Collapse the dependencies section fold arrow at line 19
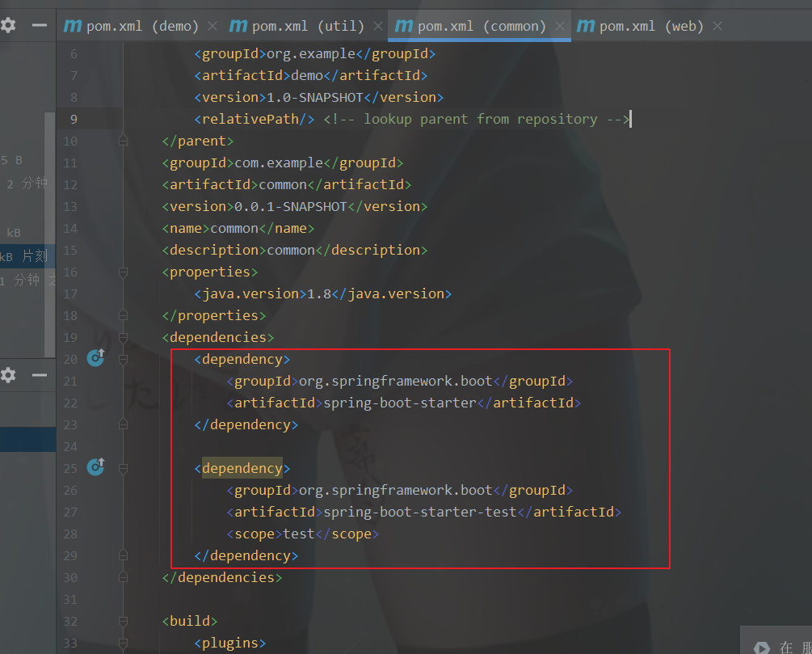Viewport: 812px width, 654px height. tap(123, 337)
